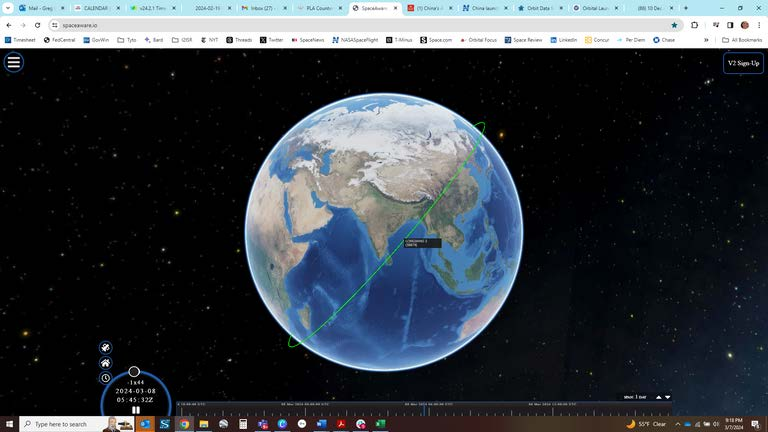The height and width of the screenshot is (432, 768).
Task: Open the SpaceNews bookmark
Action: (308, 40)
